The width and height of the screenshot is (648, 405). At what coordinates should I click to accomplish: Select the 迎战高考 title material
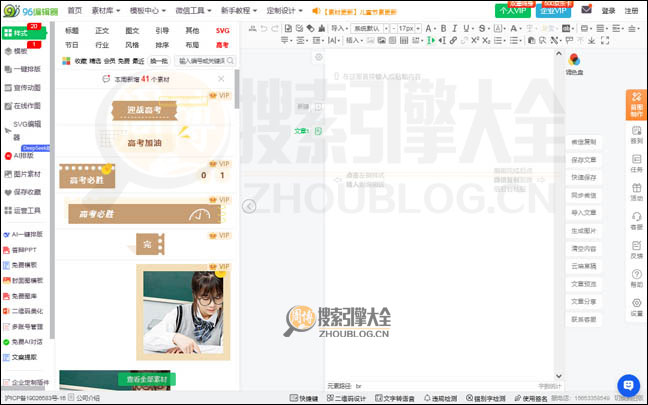145,110
